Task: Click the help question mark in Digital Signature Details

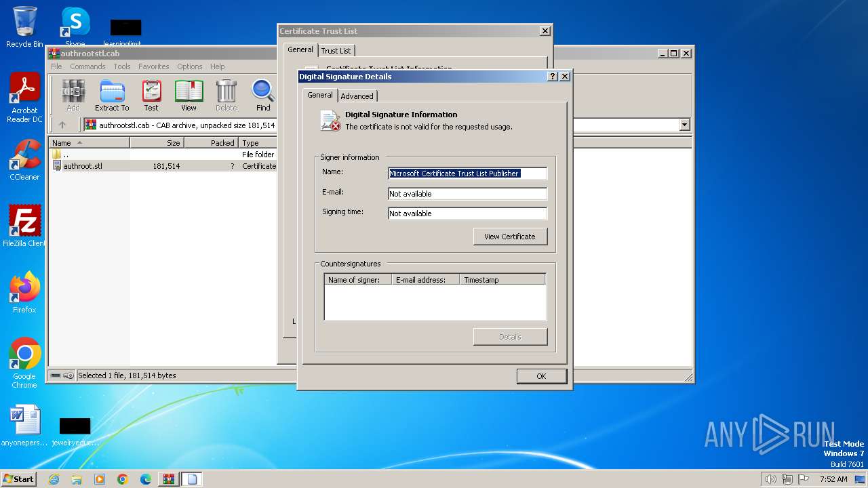Action: coord(553,77)
